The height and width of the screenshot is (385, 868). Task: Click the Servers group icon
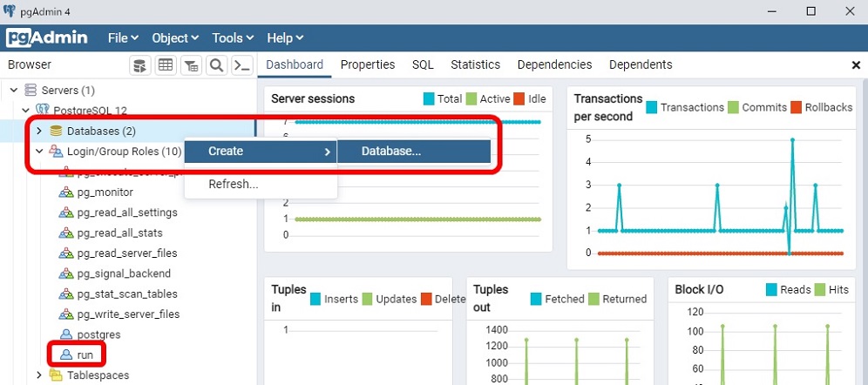click(x=31, y=91)
